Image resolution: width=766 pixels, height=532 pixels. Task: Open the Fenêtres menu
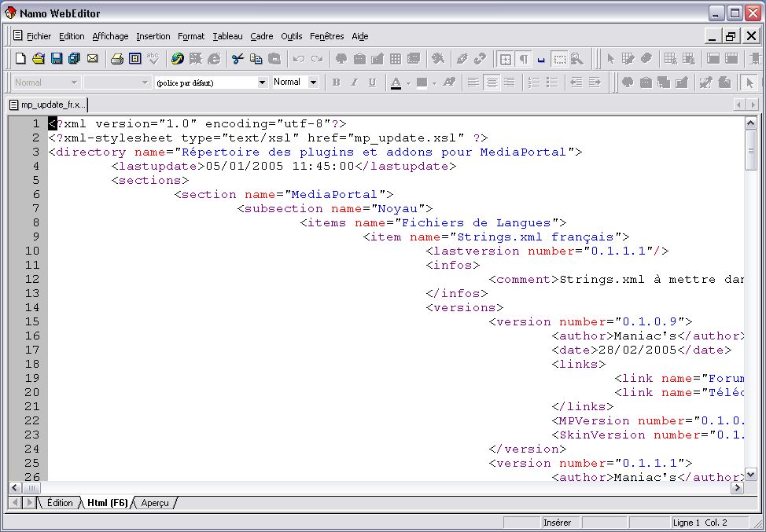pos(327,36)
